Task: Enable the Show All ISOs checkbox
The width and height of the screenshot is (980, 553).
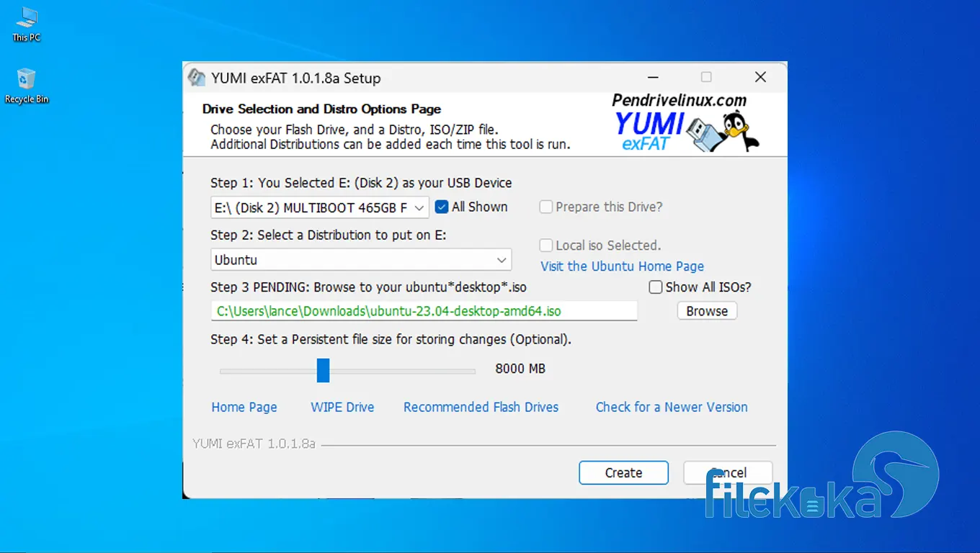Action: tap(655, 287)
